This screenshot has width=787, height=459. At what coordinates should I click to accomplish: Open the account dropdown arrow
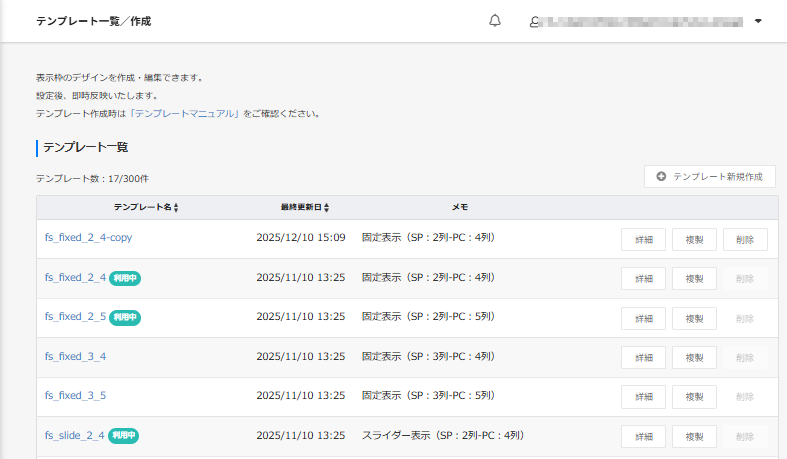pyautogui.click(x=758, y=21)
